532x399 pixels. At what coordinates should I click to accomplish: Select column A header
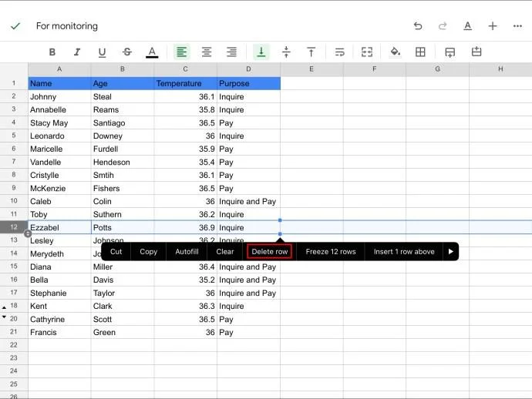59,69
